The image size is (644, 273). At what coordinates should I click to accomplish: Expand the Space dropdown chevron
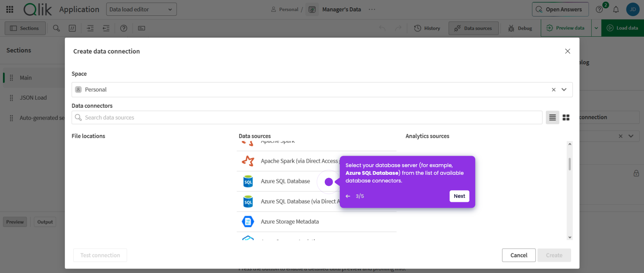pyautogui.click(x=564, y=90)
